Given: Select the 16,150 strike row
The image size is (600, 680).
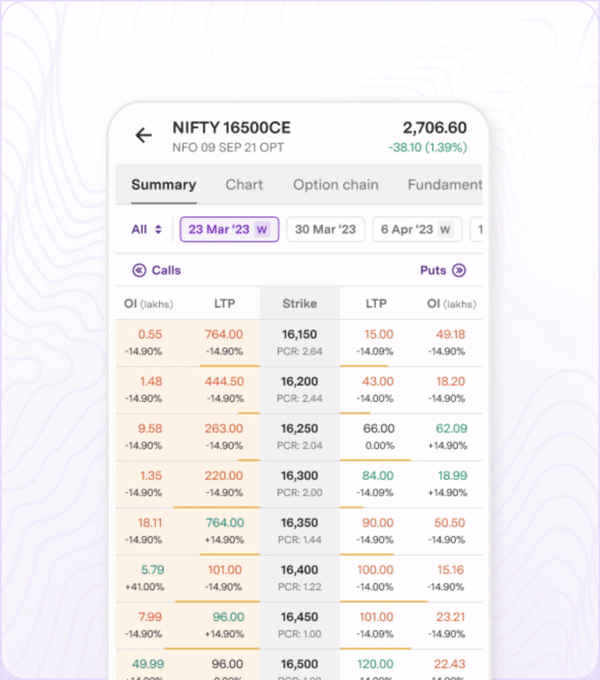Looking at the screenshot, I should coord(299,342).
